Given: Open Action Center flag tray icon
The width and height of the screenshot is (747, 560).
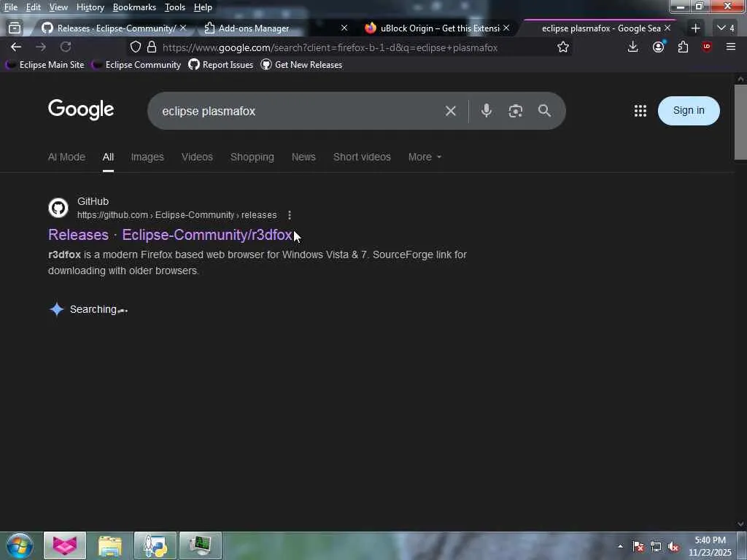Looking at the screenshot, I should pos(638,547).
